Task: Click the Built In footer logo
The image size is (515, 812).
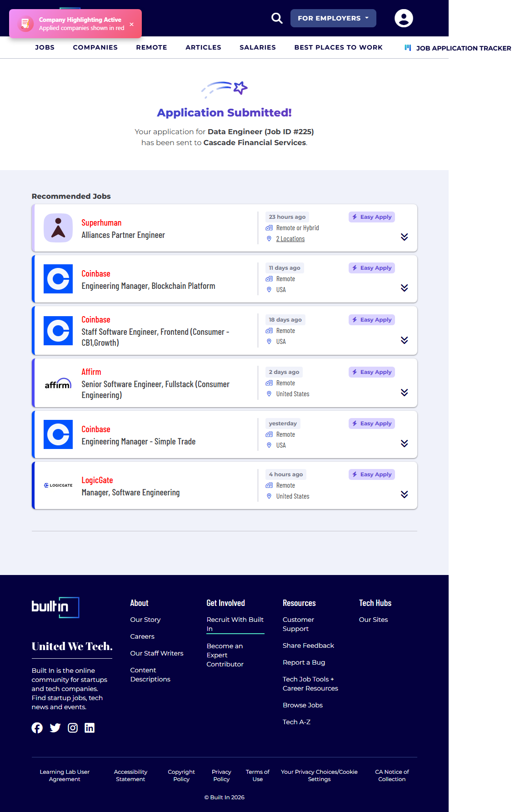Action: click(x=55, y=607)
